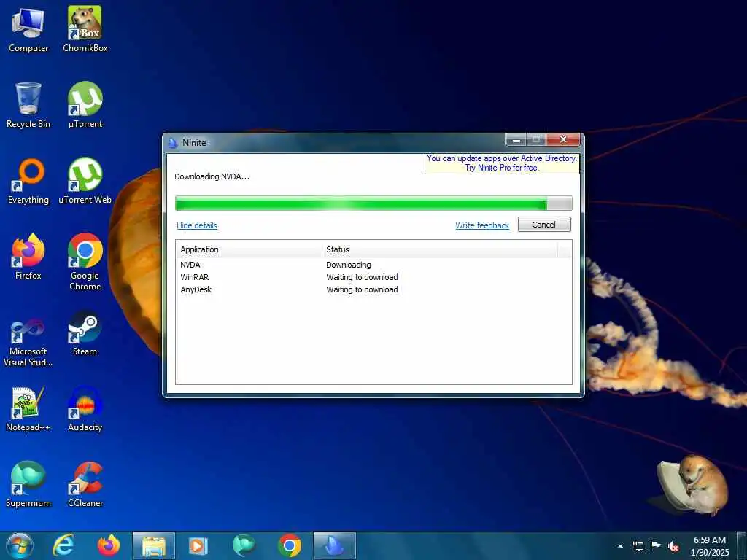Select the Notepad++ desktop shortcut
The width and height of the screenshot is (747, 560).
tap(28, 408)
